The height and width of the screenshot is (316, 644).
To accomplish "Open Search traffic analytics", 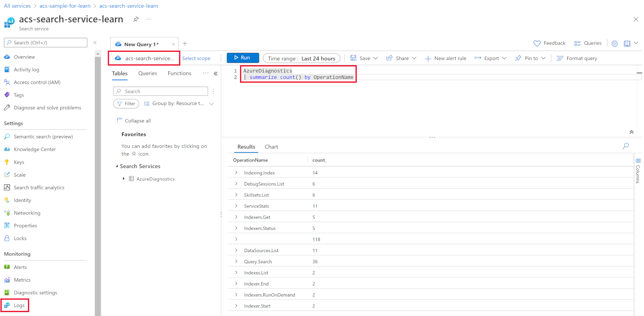I will click(39, 187).
